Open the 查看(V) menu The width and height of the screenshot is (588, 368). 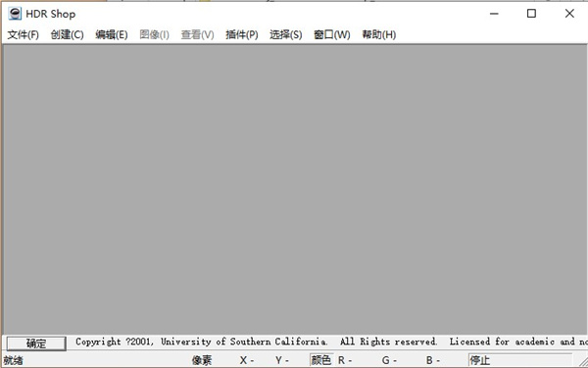tap(197, 34)
